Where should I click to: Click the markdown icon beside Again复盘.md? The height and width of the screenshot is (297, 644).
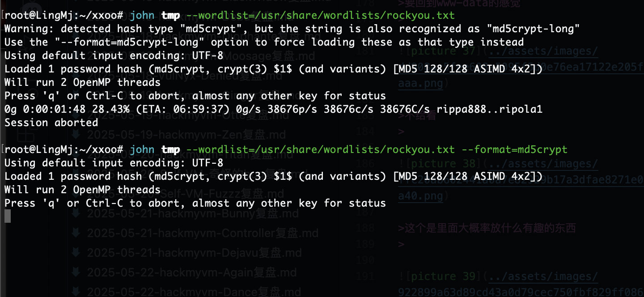76,272
